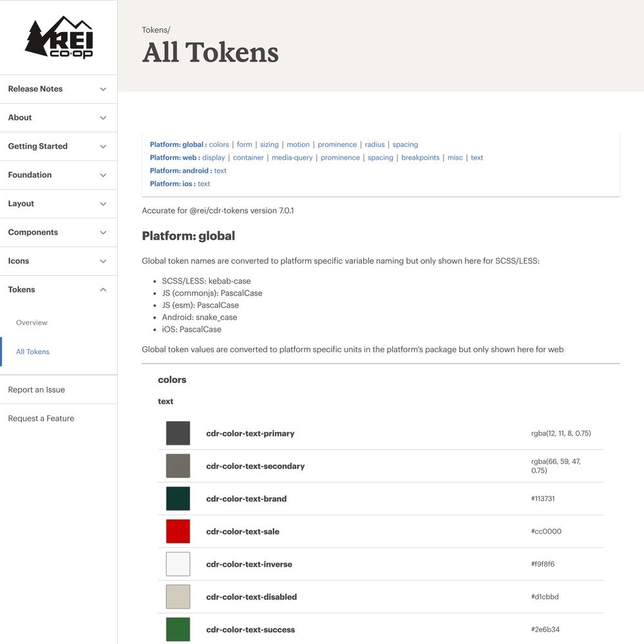The image size is (644, 644).
Task: Expand the About chevron
Action: [103, 118]
